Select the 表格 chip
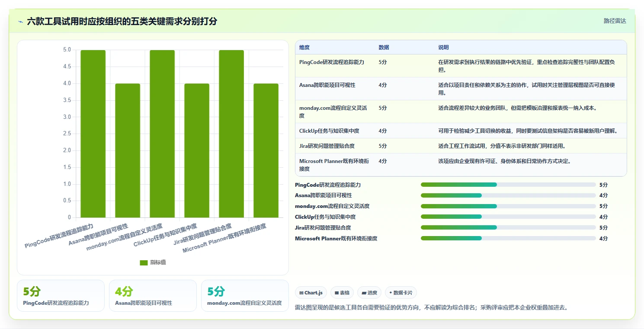 coord(342,293)
